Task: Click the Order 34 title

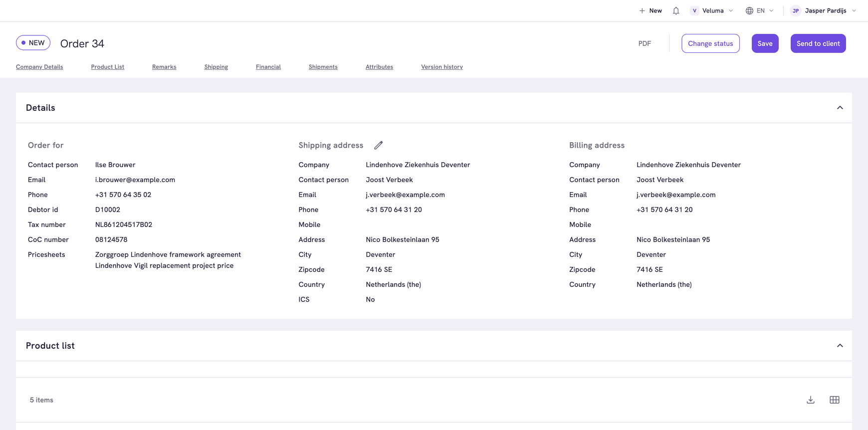Action: coord(82,43)
